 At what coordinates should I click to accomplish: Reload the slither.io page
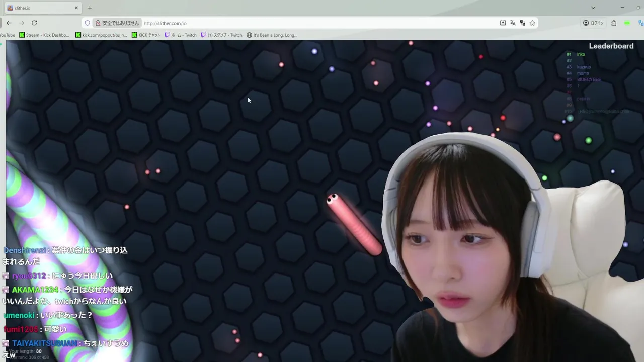(x=34, y=23)
